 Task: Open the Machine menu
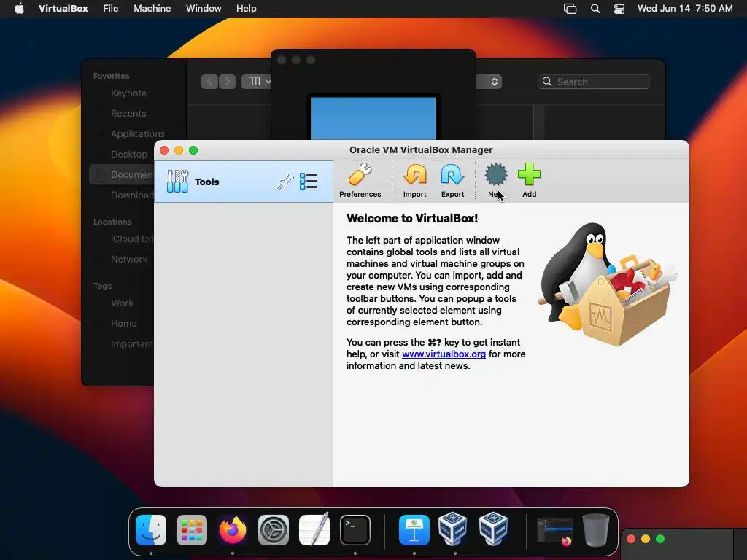tap(152, 9)
